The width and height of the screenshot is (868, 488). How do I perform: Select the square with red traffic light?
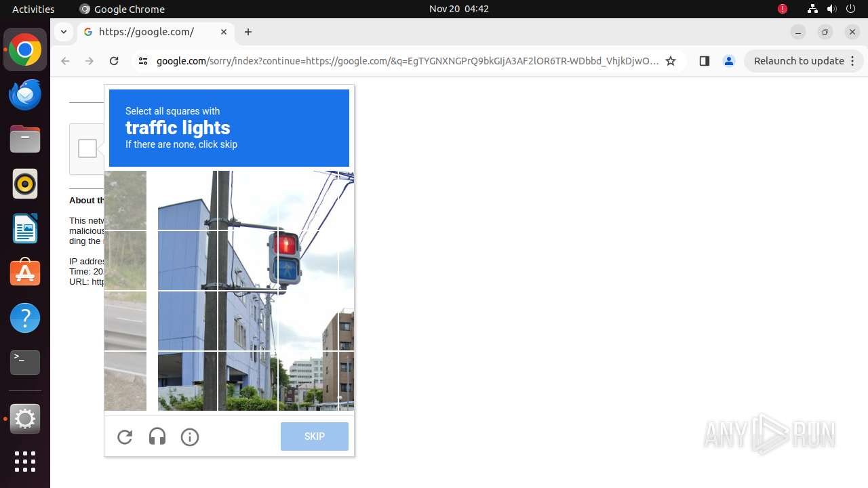pyautogui.click(x=308, y=261)
